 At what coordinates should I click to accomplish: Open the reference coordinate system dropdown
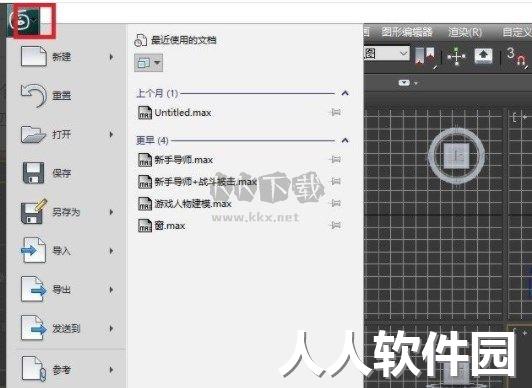tap(387, 54)
